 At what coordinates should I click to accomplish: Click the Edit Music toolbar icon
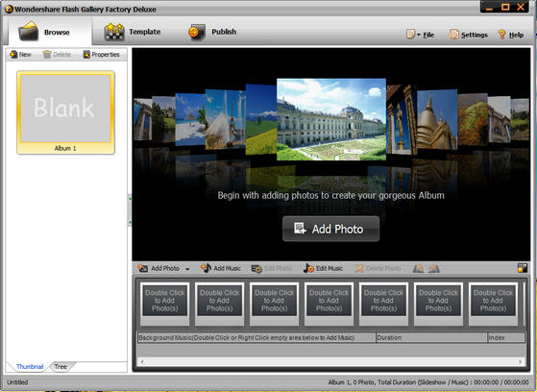324,268
